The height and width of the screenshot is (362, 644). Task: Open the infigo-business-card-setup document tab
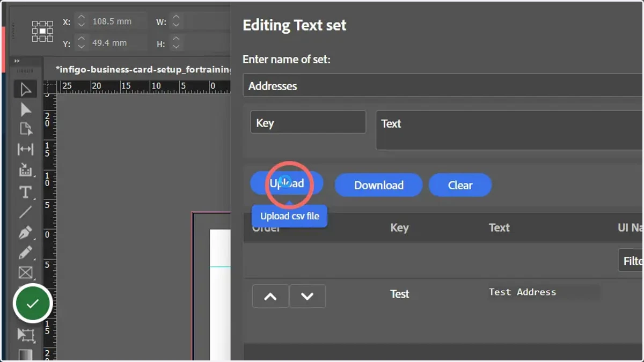point(143,69)
